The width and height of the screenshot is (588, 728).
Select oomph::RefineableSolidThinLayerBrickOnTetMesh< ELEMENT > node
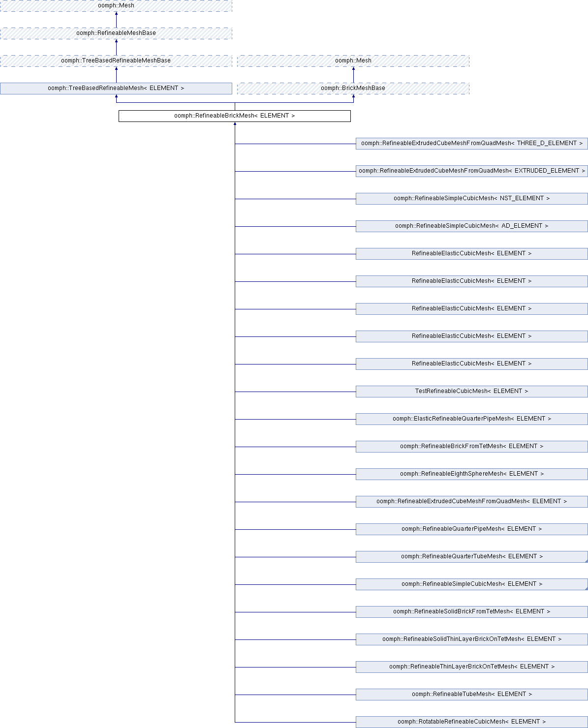(471, 639)
